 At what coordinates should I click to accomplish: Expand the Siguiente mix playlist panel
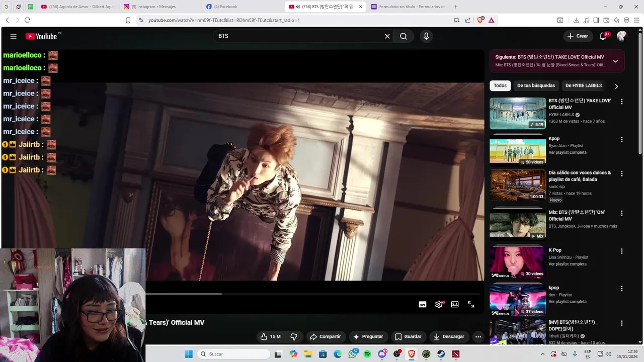[615, 61]
